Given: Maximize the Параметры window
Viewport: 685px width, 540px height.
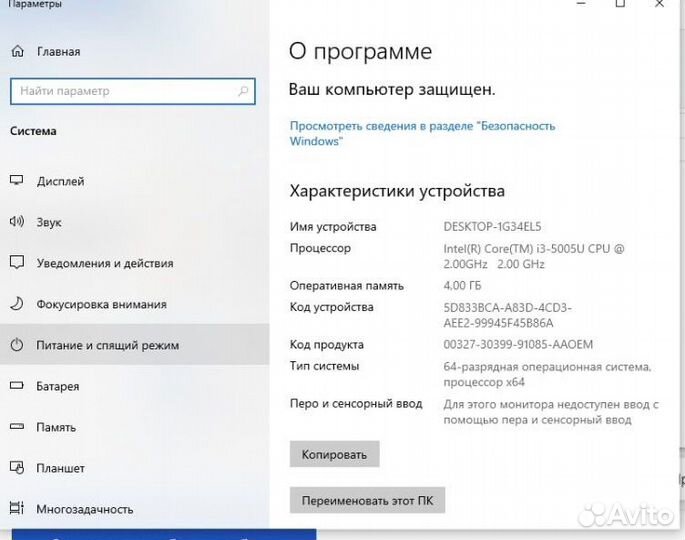Looking at the screenshot, I should (x=620, y=5).
